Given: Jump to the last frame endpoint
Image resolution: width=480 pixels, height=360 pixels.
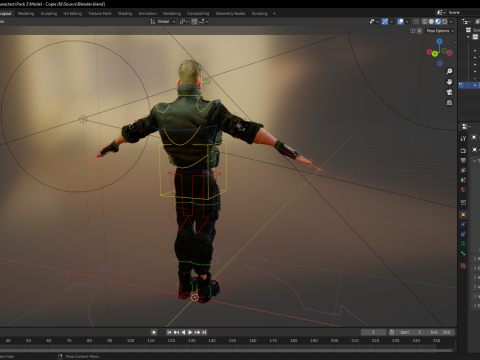Looking at the screenshot, I should pyautogui.click(x=204, y=332).
